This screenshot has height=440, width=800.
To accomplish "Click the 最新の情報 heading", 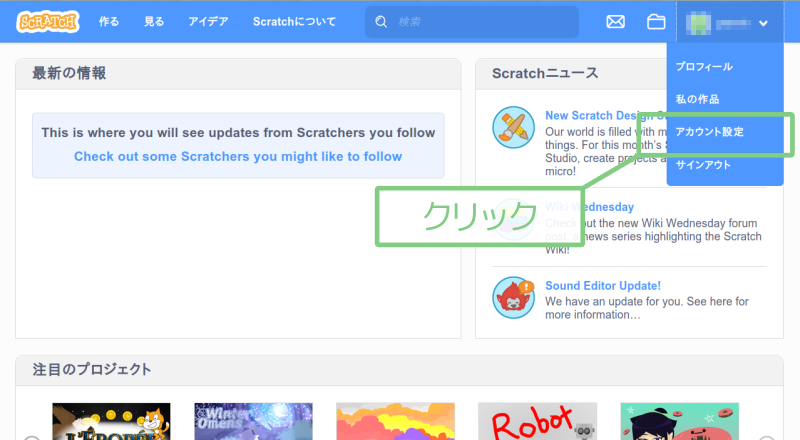I will (69, 73).
